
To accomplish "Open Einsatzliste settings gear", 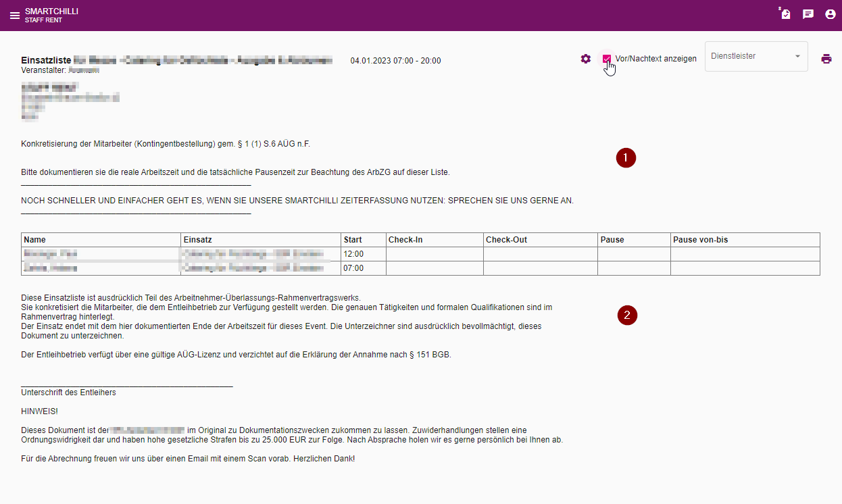I will 586,59.
